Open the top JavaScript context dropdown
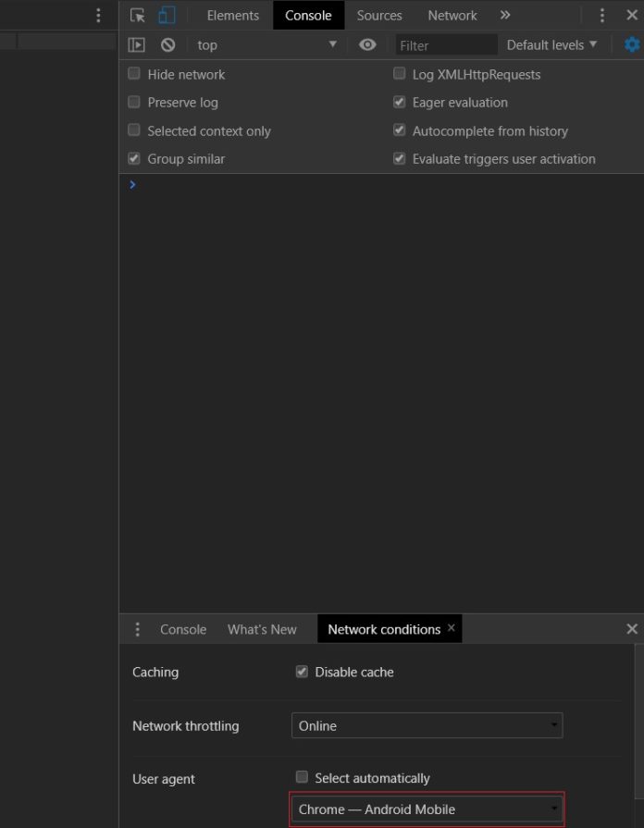Image resolution: width=644 pixels, height=828 pixels. (266, 44)
